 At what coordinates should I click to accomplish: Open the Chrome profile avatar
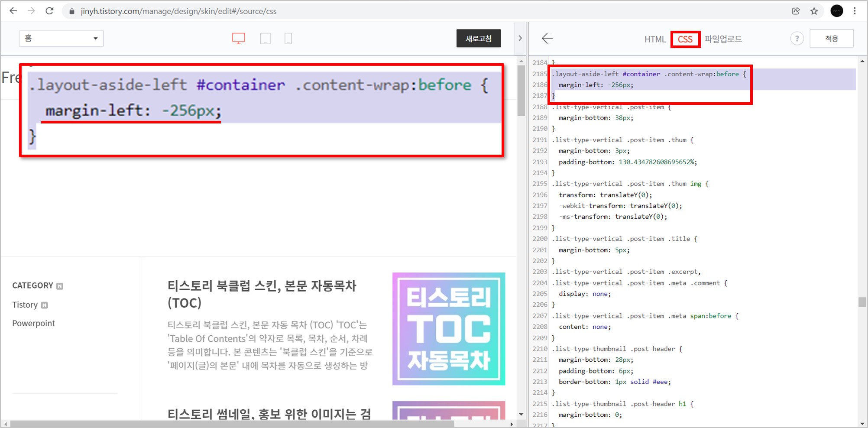pos(837,11)
